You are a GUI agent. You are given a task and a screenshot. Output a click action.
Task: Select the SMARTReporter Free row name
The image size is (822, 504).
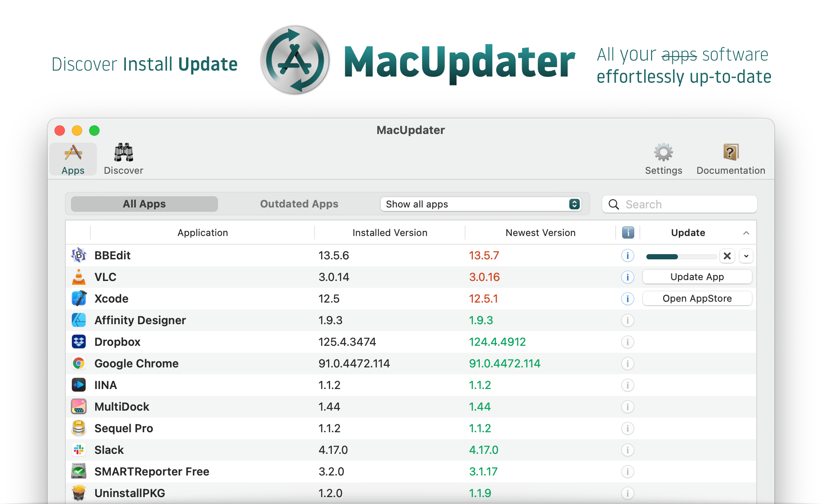(152, 472)
